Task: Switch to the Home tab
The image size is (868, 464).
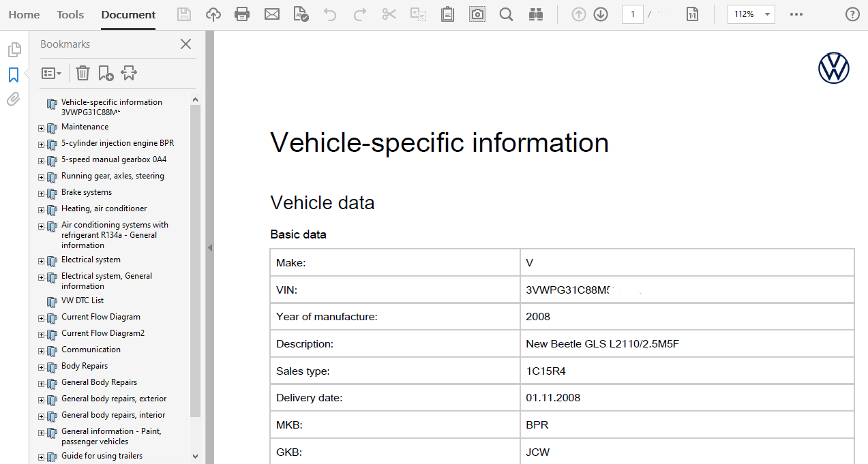Action: (x=24, y=14)
